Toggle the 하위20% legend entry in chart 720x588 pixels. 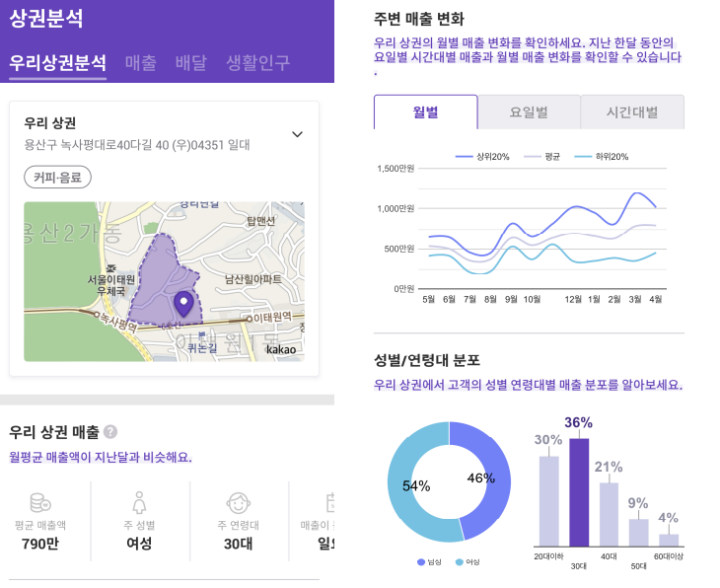tap(601, 157)
